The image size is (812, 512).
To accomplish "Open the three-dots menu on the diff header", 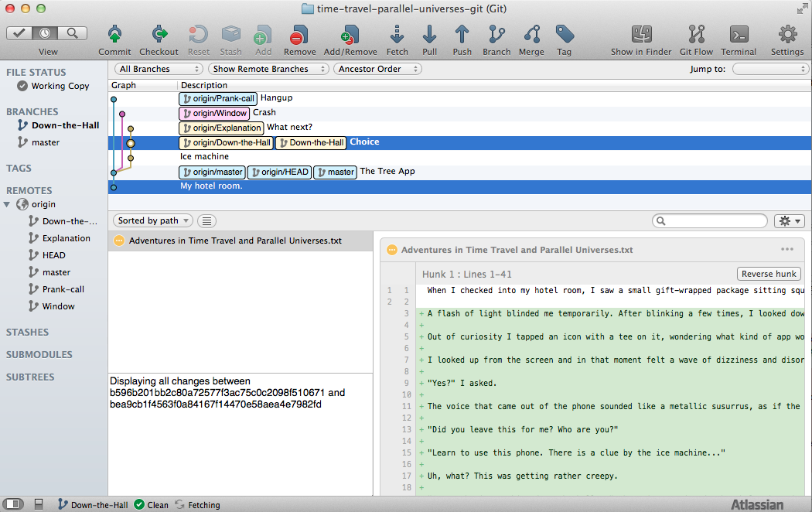I will (x=787, y=249).
